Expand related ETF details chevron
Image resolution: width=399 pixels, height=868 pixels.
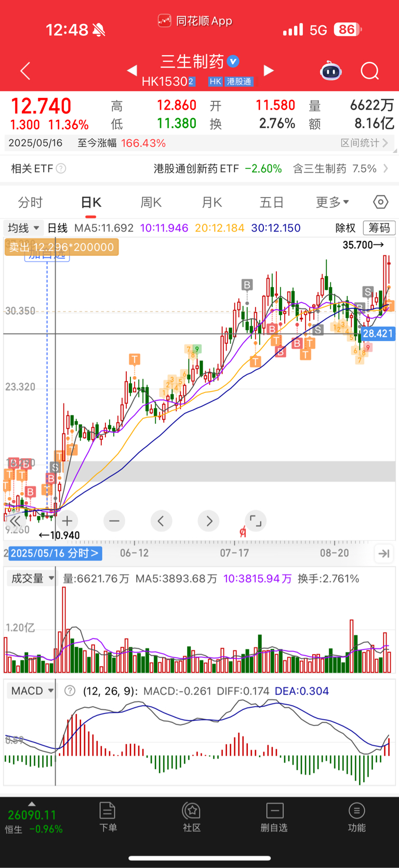pos(385,169)
